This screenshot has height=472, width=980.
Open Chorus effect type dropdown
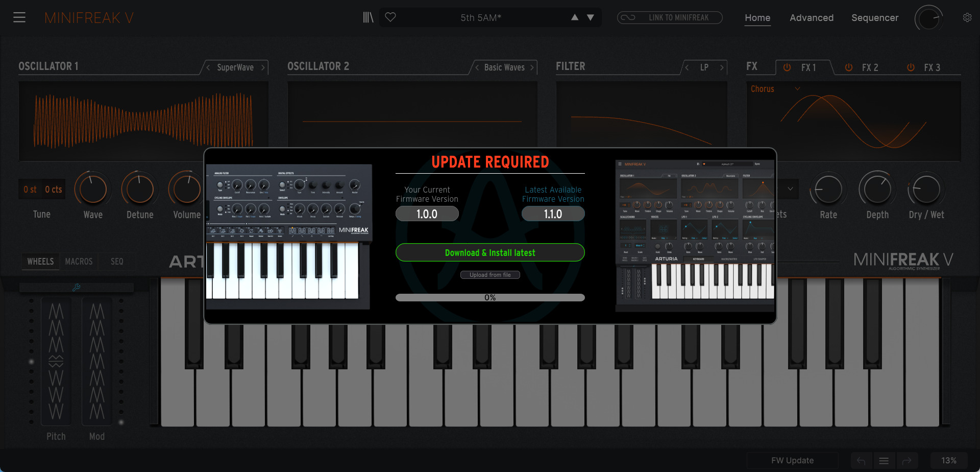775,89
